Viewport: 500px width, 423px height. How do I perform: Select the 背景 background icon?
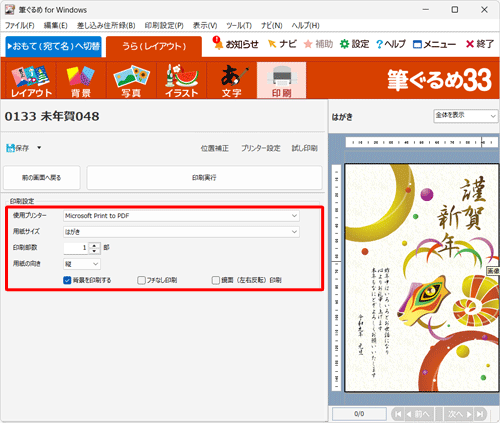pos(81,80)
